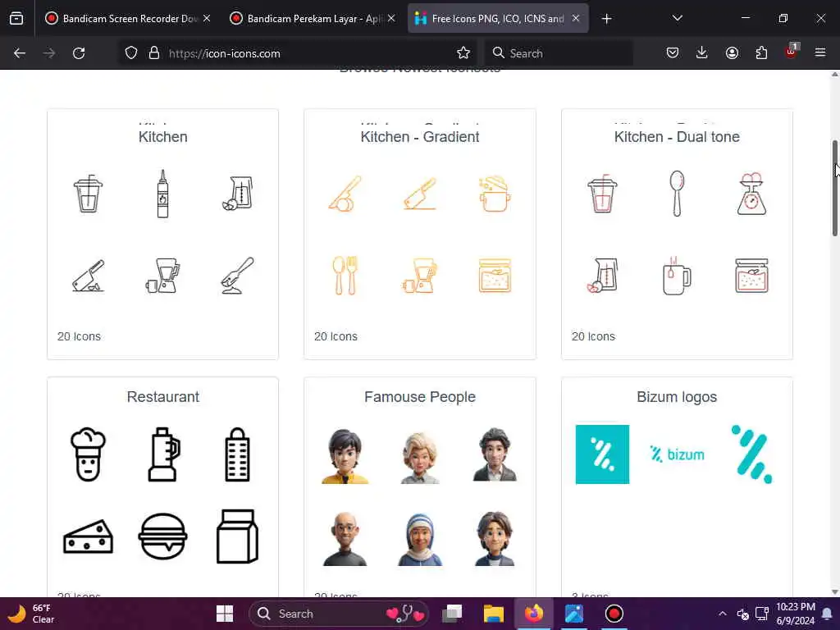Open the Firefox View button
Viewport: 840px width, 630px height.
16,19
